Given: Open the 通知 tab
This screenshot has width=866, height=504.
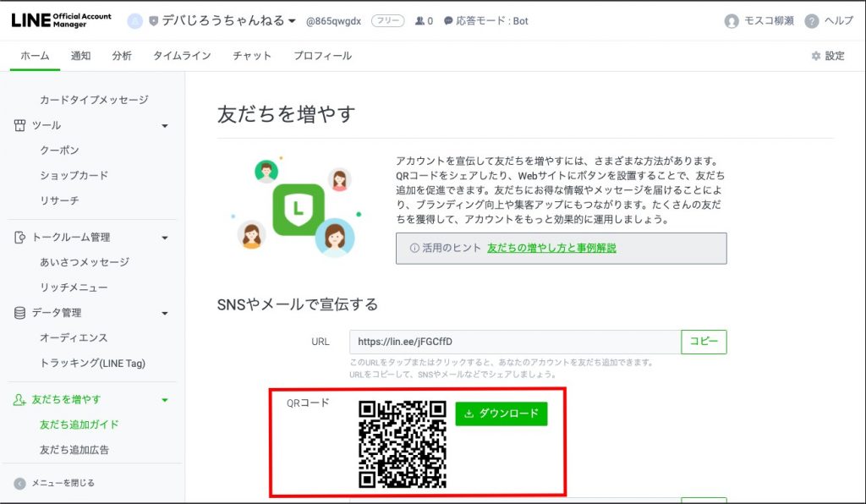Looking at the screenshot, I should (x=80, y=56).
